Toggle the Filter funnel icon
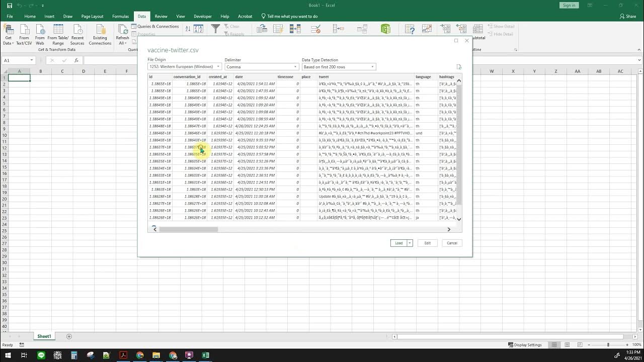644x362 pixels. click(215, 29)
